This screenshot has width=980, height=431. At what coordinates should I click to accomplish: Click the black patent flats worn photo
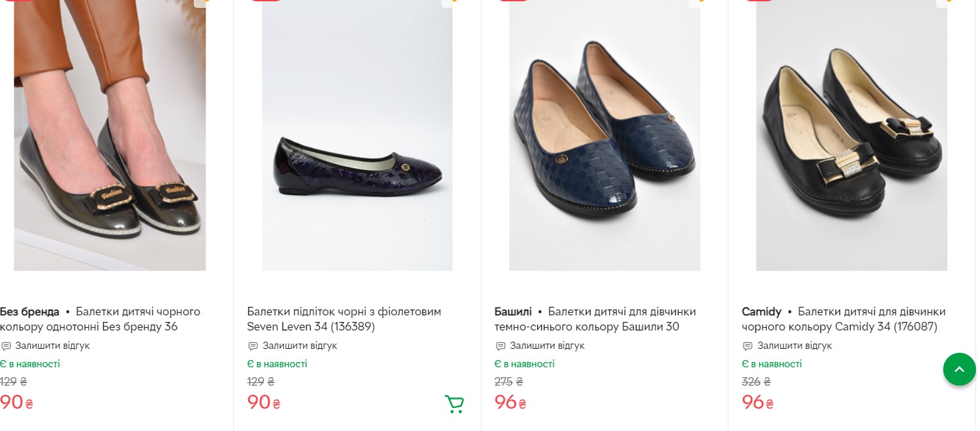coord(110,135)
